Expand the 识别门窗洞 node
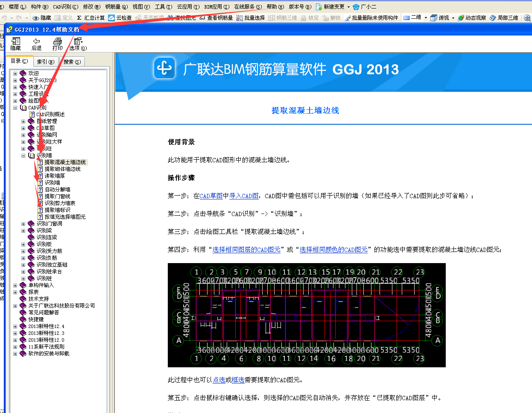Viewport: 532px width, 413px height. tap(23, 224)
